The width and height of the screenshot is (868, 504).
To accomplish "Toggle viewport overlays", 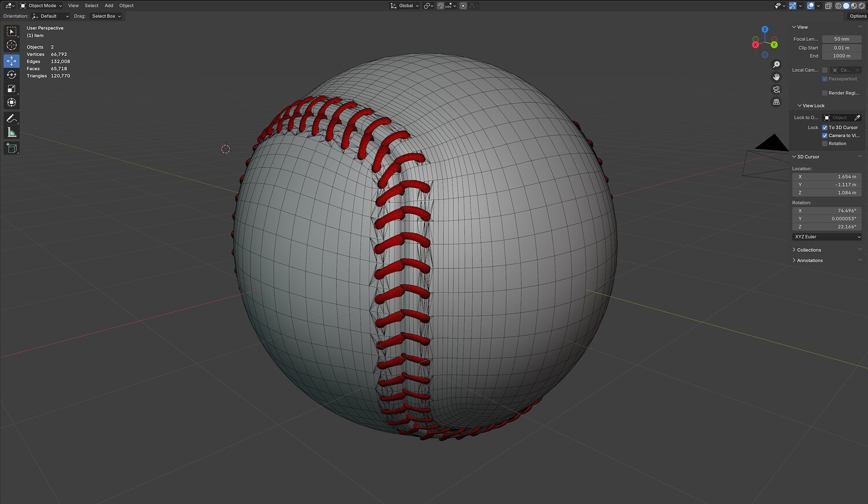I will pyautogui.click(x=811, y=6).
